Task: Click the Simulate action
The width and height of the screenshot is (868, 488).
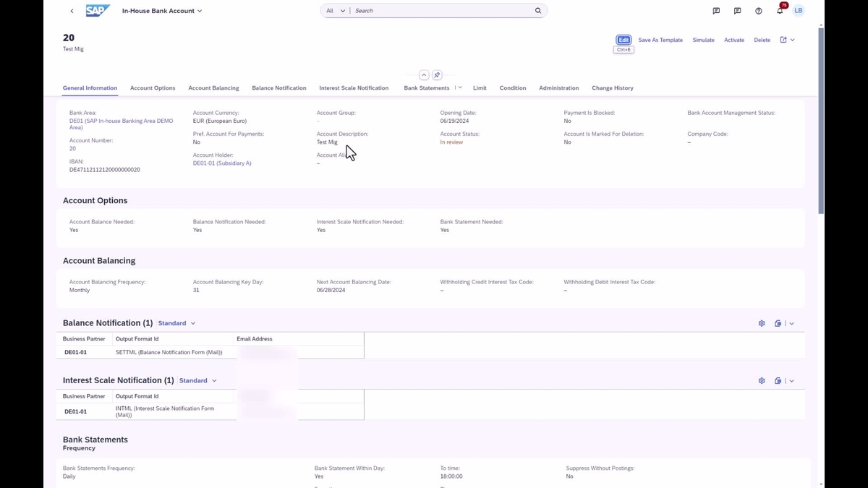Action: 703,40
